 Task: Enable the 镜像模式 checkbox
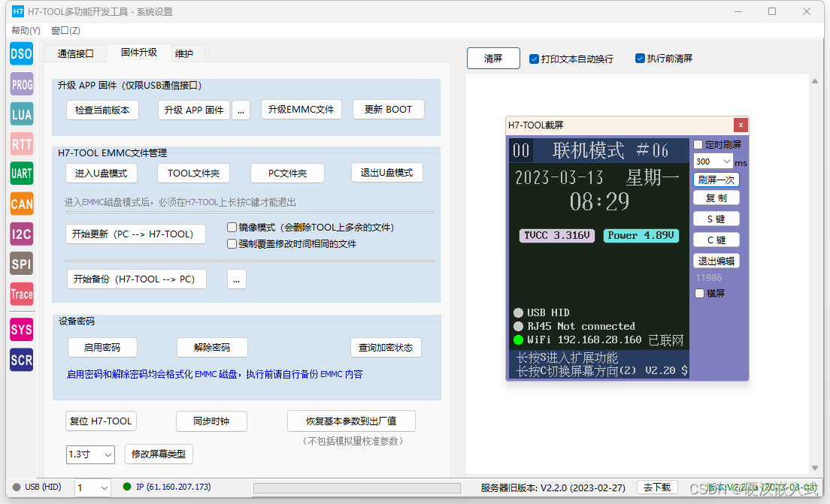click(232, 228)
